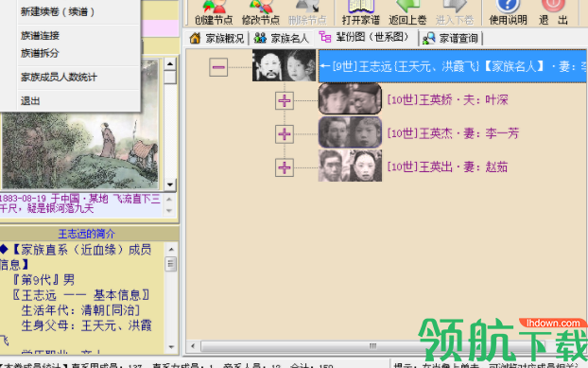Open 打开家谱 from the toolbar

[361, 12]
